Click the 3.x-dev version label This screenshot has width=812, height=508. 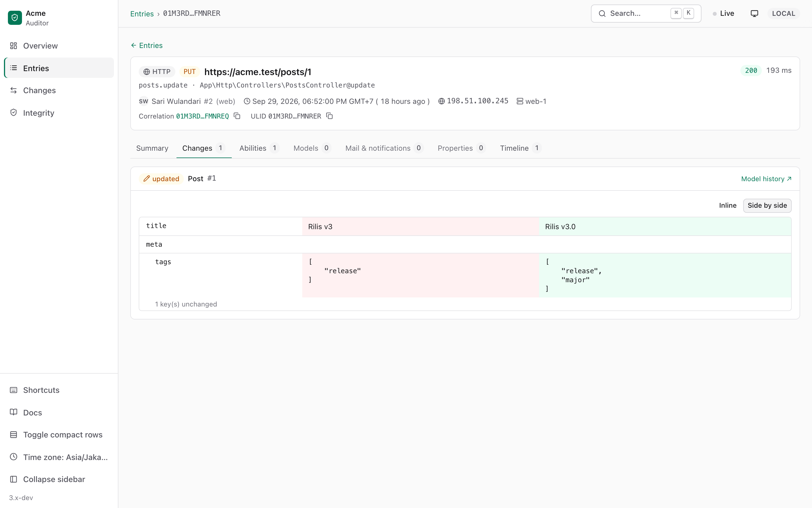[21, 498]
